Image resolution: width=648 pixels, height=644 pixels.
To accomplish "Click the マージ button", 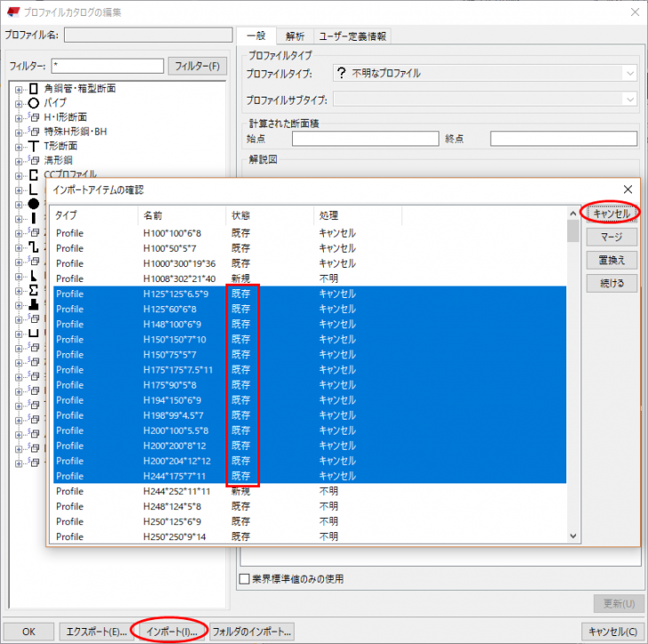I will click(x=612, y=237).
